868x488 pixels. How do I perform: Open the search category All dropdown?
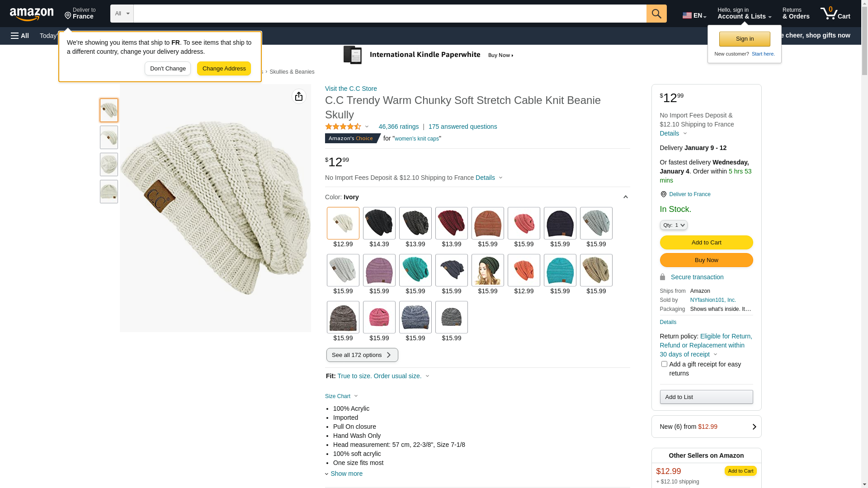click(122, 14)
